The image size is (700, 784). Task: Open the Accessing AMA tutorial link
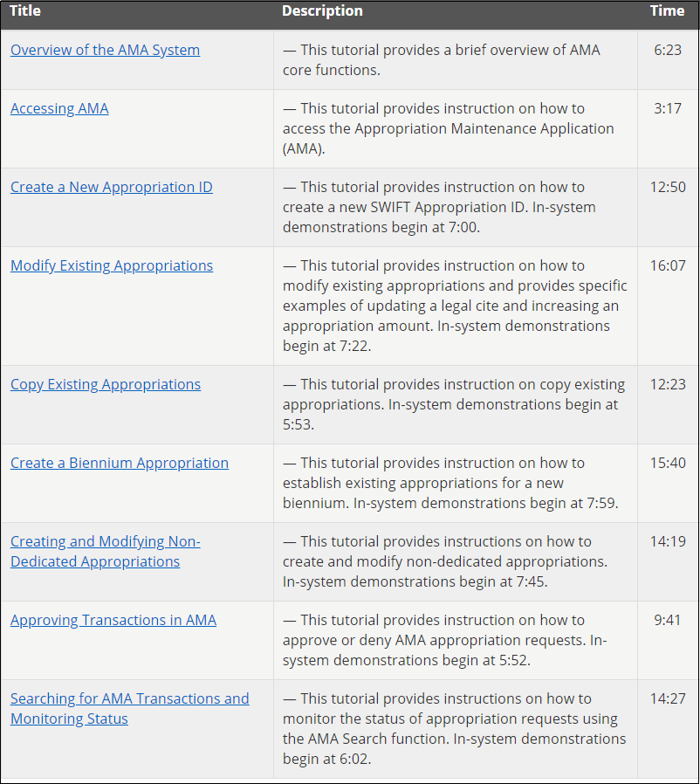(x=59, y=108)
